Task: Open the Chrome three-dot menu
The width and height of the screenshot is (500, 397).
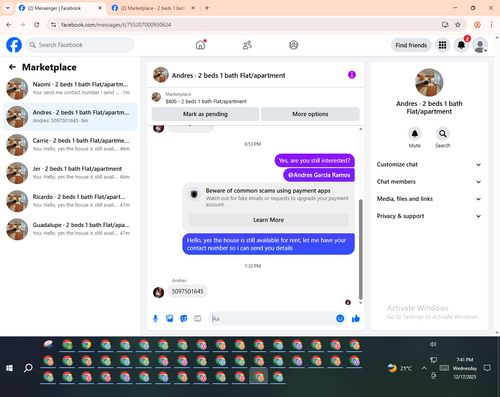Action: tap(491, 25)
